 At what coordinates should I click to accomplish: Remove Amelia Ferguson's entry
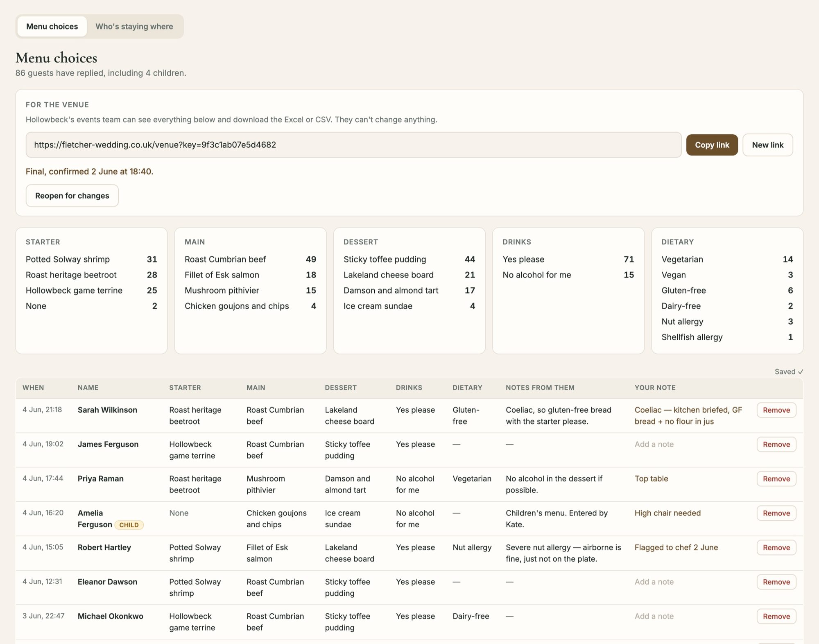click(776, 513)
